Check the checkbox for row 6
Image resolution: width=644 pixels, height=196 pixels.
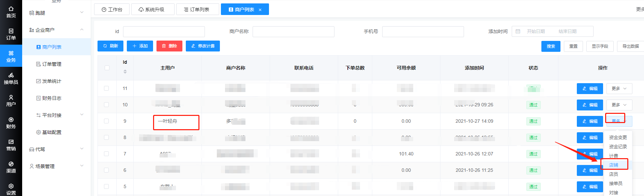point(106,170)
